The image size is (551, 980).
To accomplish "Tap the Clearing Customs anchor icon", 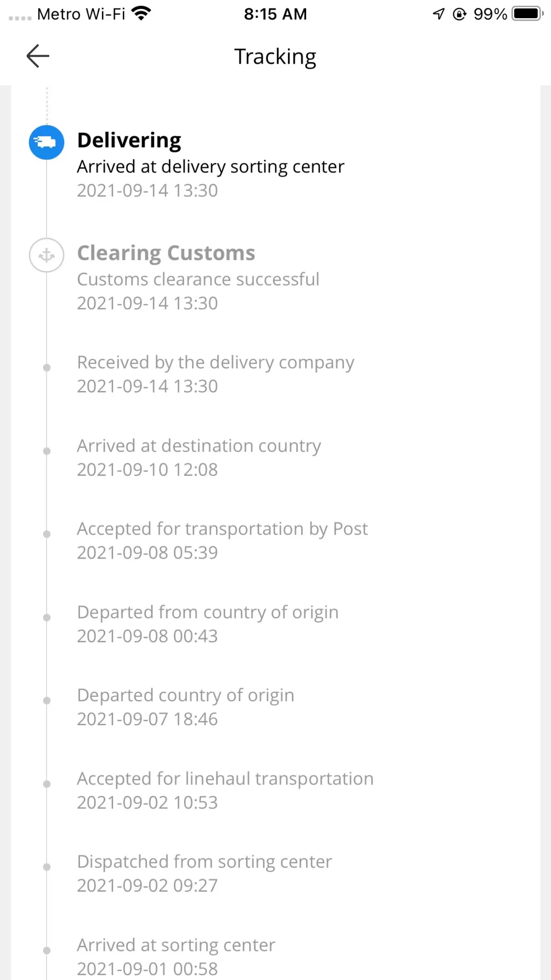I will (x=47, y=255).
